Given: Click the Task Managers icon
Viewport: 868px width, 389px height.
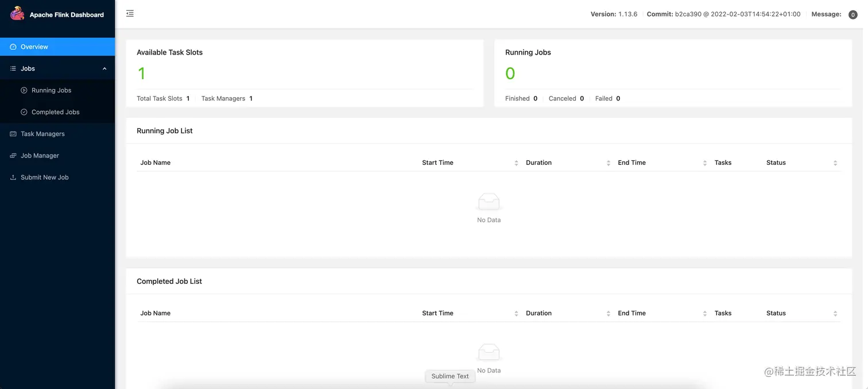Looking at the screenshot, I should coord(13,134).
